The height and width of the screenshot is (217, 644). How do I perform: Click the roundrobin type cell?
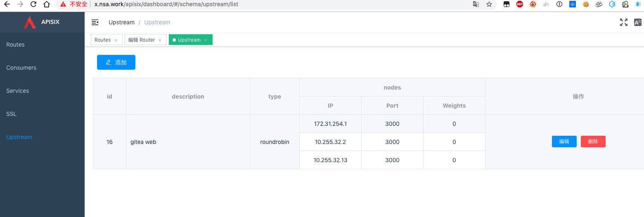click(275, 142)
